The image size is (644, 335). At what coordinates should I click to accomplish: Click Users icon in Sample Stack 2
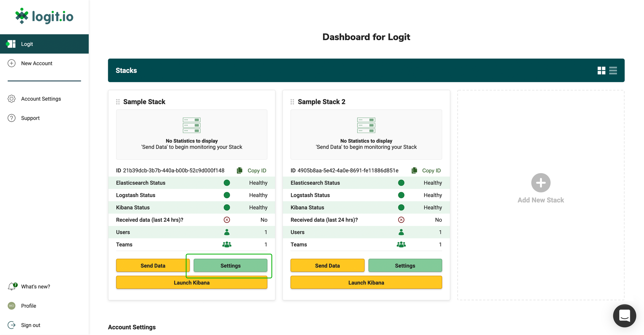(x=401, y=232)
